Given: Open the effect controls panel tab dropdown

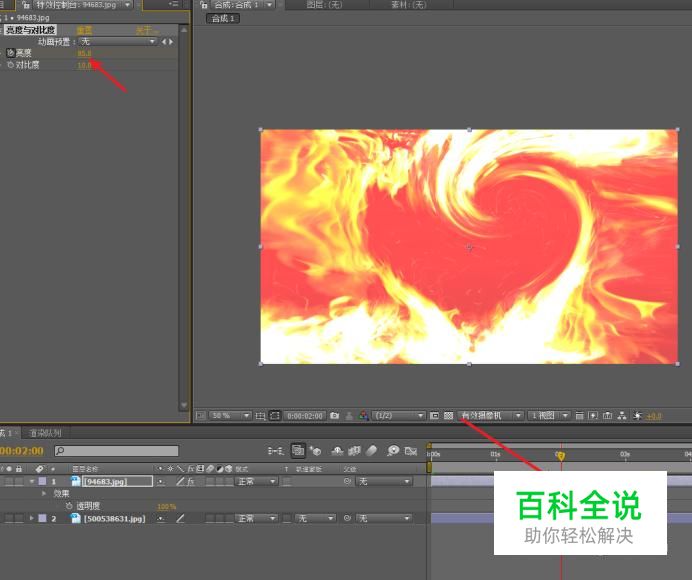Looking at the screenshot, I should click(x=128, y=5).
